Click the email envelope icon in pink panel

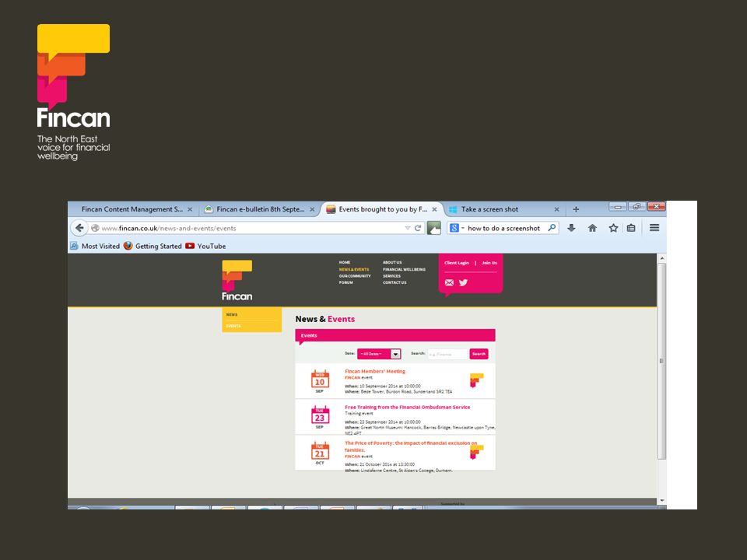[x=449, y=283]
